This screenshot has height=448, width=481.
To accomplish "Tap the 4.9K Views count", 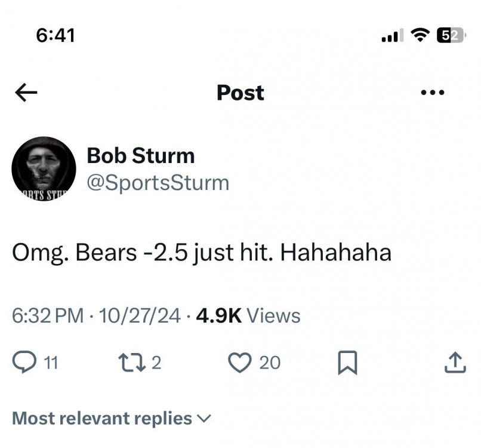I will (x=248, y=315).
